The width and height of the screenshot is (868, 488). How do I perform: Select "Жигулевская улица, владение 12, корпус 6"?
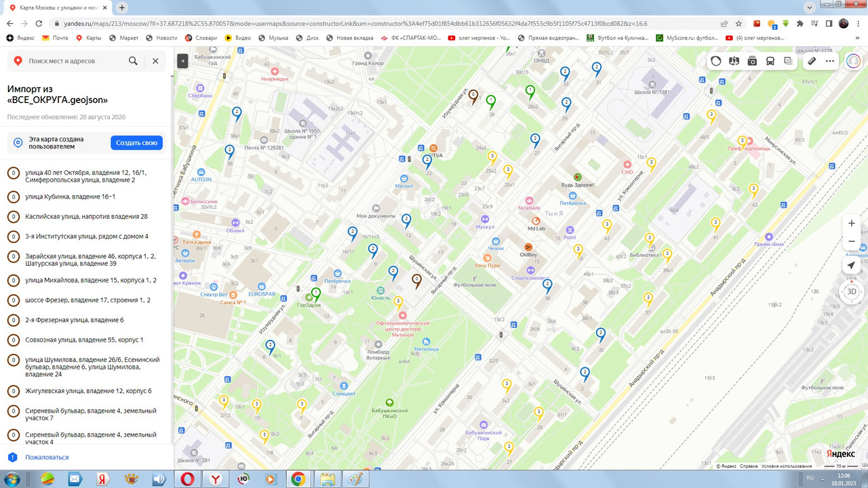[x=88, y=391]
